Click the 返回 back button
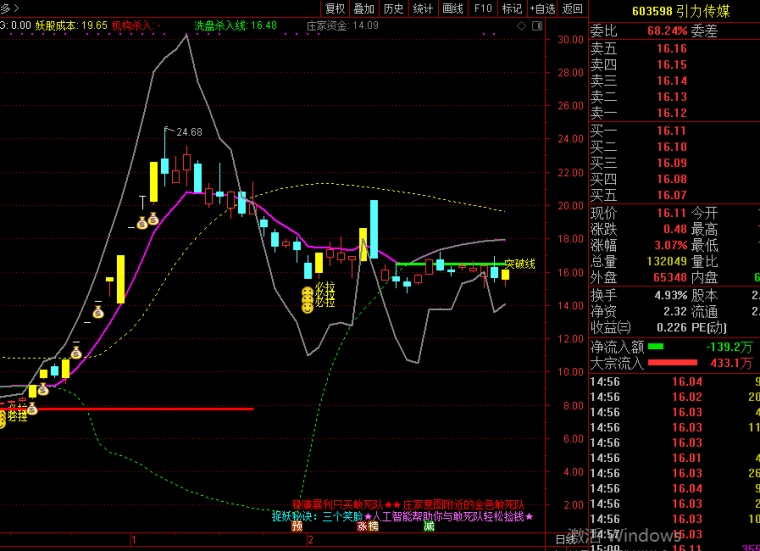This screenshot has width=760, height=551. (x=572, y=8)
